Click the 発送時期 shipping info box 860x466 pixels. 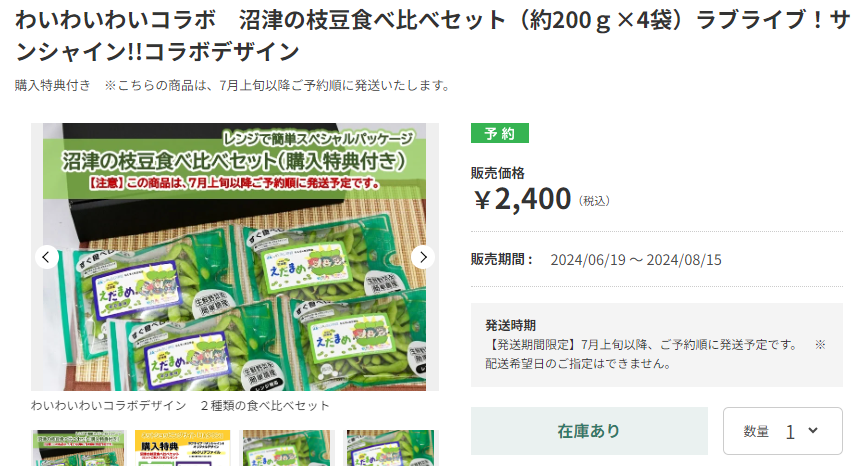657,345
